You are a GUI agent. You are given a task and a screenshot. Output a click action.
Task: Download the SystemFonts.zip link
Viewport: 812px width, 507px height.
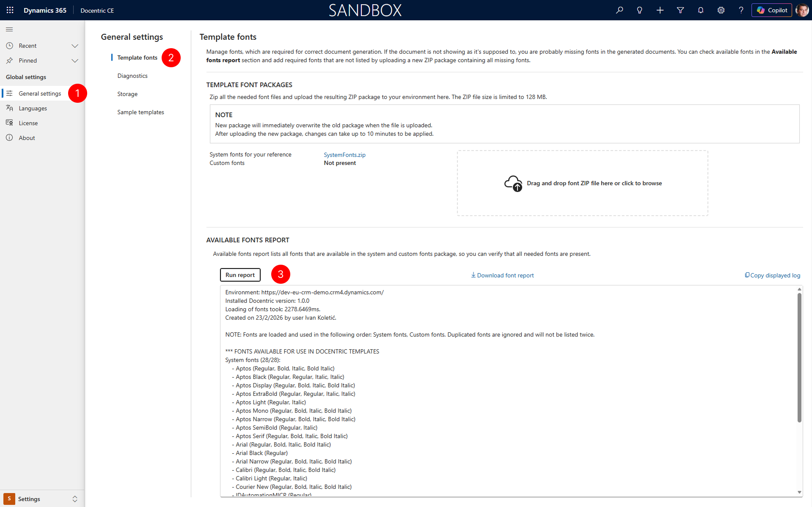pos(344,155)
